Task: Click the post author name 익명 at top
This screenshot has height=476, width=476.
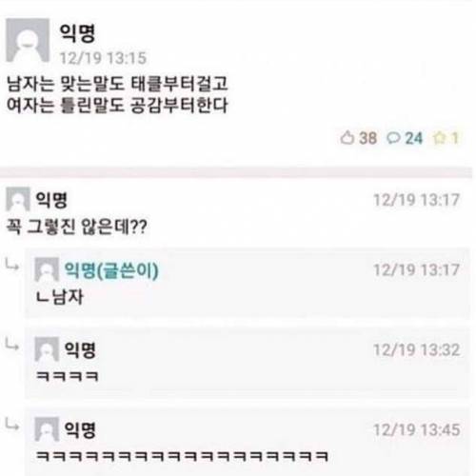Action: point(77,33)
